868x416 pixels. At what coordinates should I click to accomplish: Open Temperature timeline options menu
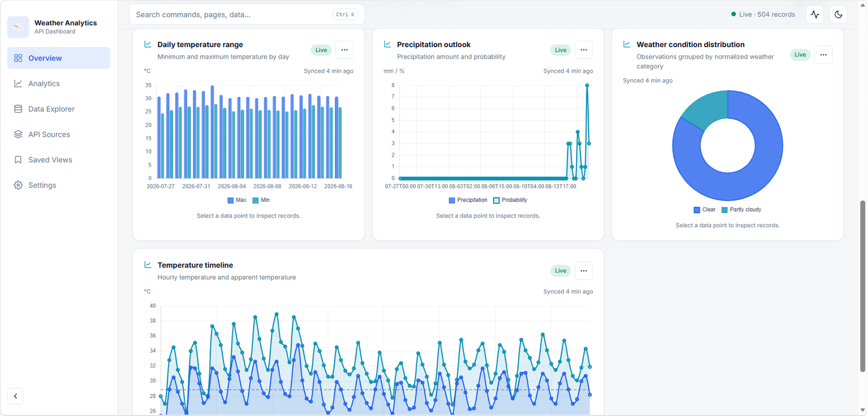(584, 271)
